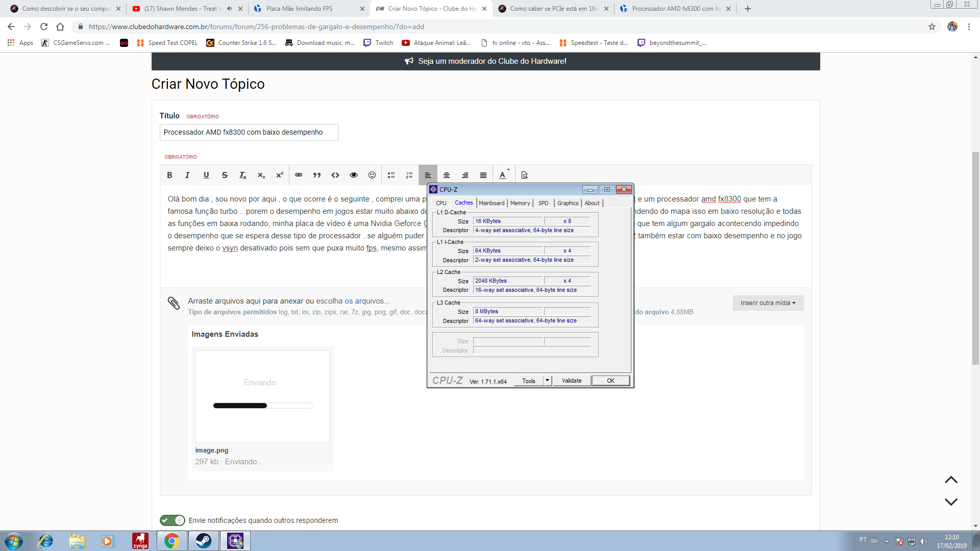
Task: Align text left
Action: tap(428, 175)
